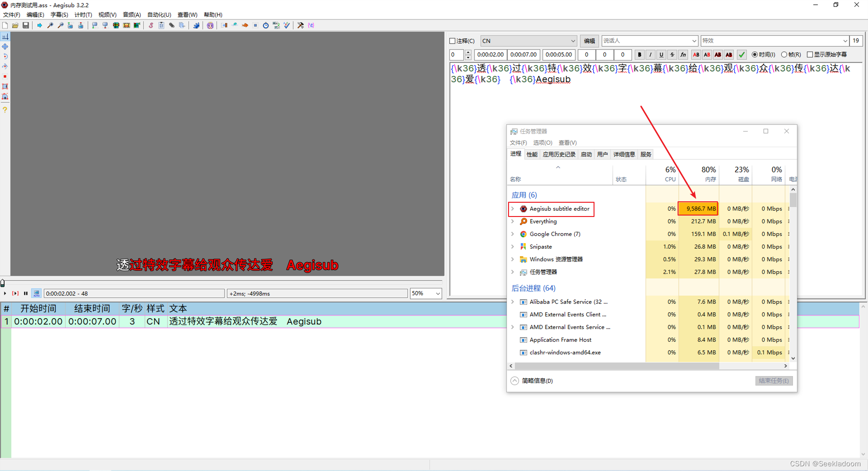Switch to Task Manager 性能 tab
This screenshot has height=471, width=868.
[532, 154]
